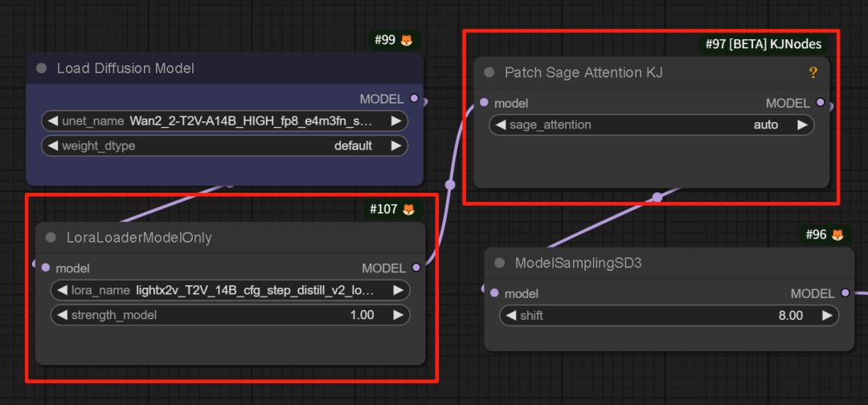The height and width of the screenshot is (405, 868).
Task: Click link midpoint dot between LoraLoader and Patch Sage
Action: pyautogui.click(x=450, y=184)
